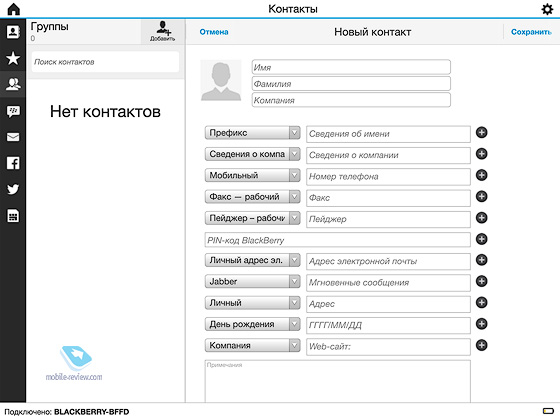Viewport: 560px width, 420px height.
Task: Click the Примечания notes text area
Action: click(x=338, y=381)
